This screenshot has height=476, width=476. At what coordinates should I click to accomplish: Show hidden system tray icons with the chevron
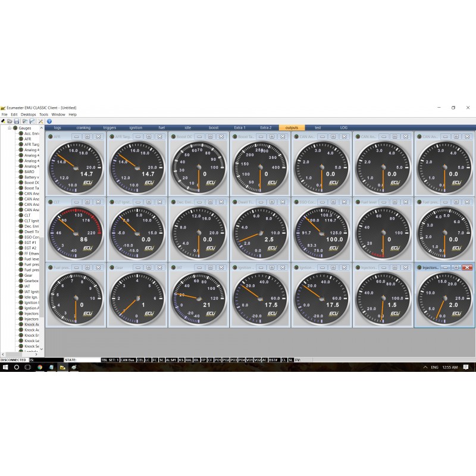point(425,367)
